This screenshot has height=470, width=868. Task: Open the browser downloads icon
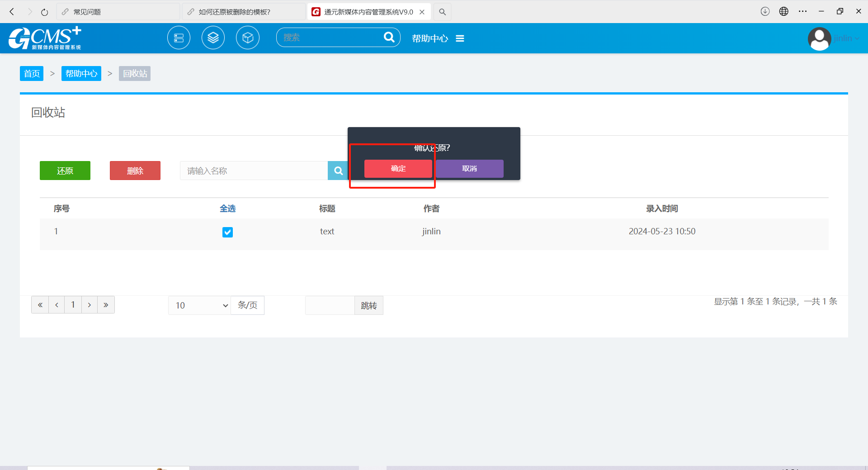[x=765, y=12]
